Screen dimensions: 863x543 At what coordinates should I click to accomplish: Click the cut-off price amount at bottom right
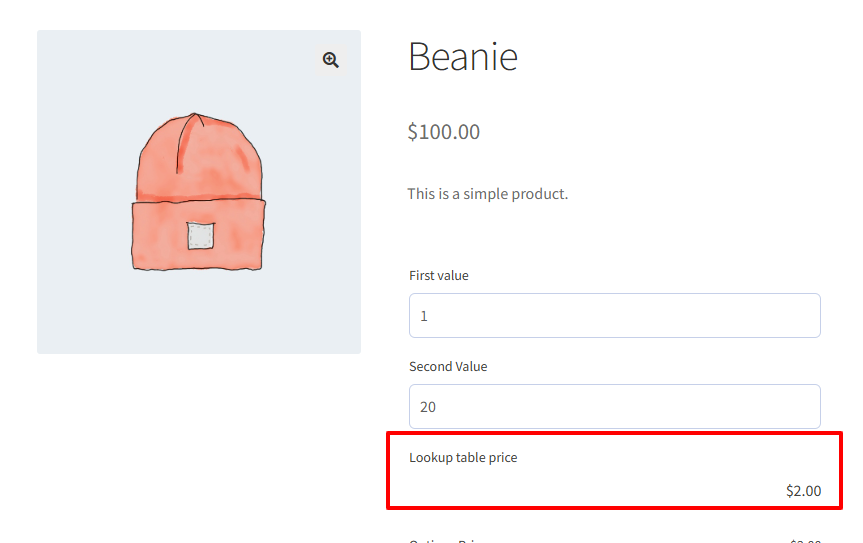(x=805, y=540)
